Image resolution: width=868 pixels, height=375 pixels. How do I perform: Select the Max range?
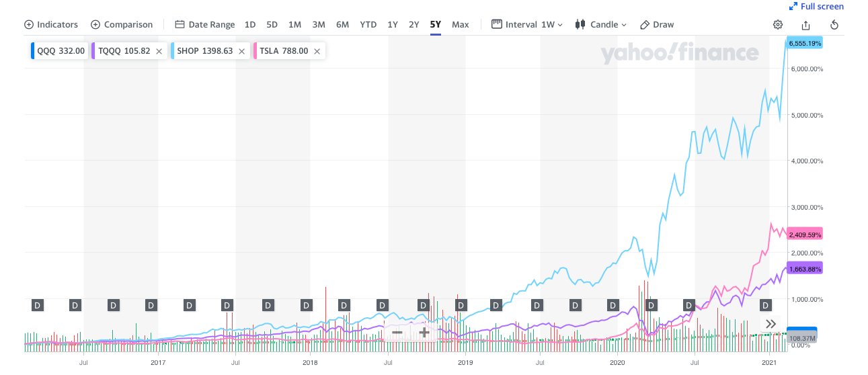click(x=461, y=24)
